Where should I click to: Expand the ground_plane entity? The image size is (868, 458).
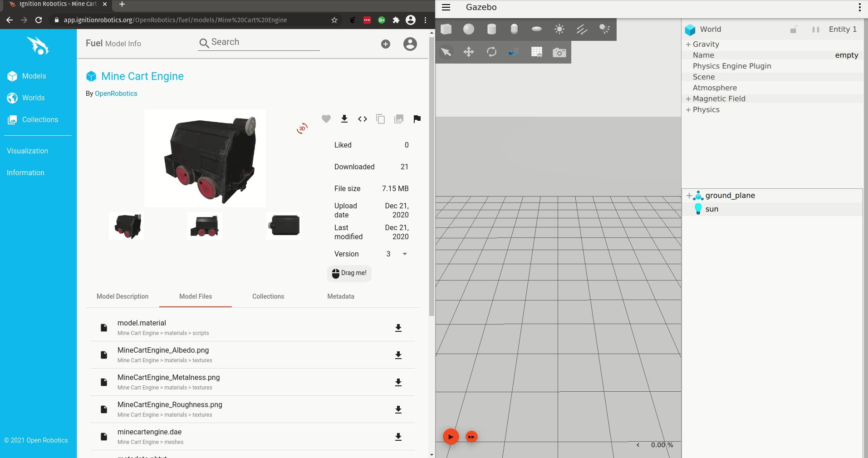coord(689,196)
